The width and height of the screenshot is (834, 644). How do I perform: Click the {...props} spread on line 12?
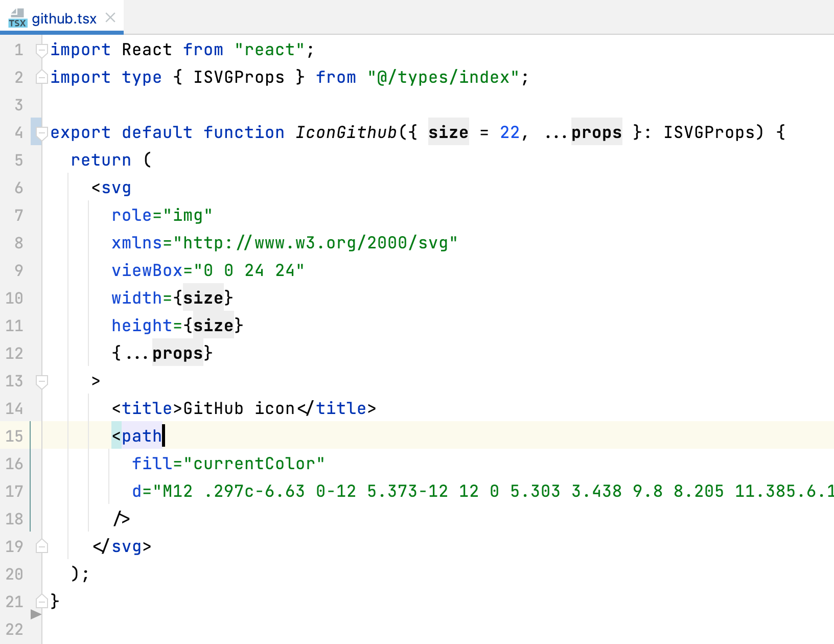pos(161,353)
